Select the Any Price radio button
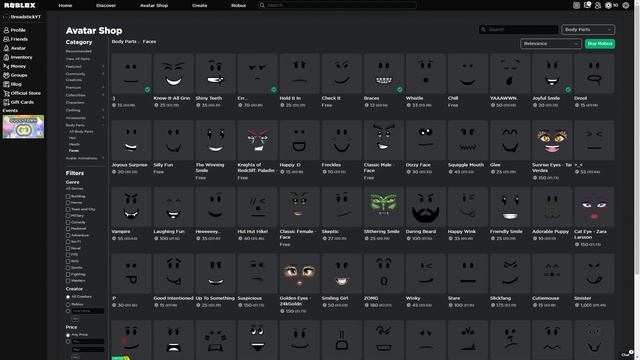 pos(68,335)
